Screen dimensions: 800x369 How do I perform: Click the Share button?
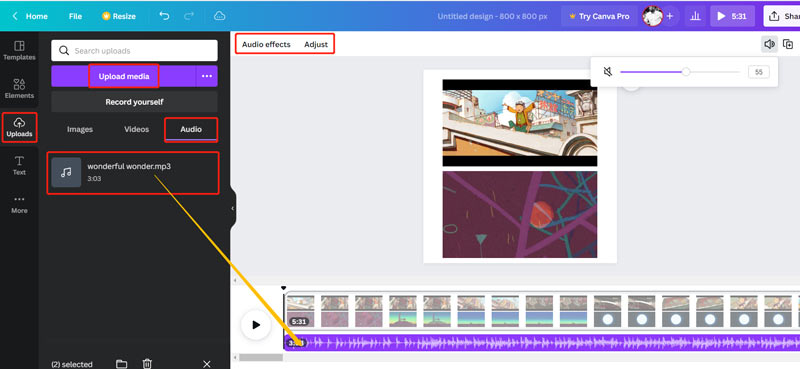click(x=782, y=16)
